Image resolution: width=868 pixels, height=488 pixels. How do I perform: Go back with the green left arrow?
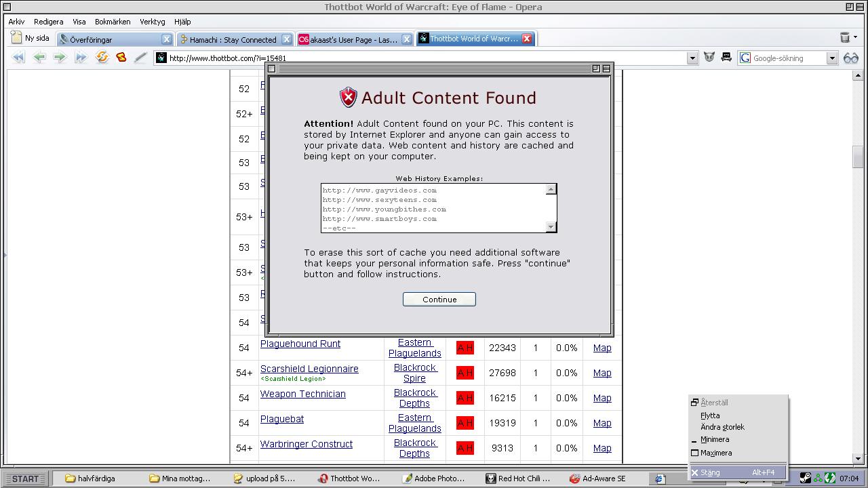coord(39,58)
